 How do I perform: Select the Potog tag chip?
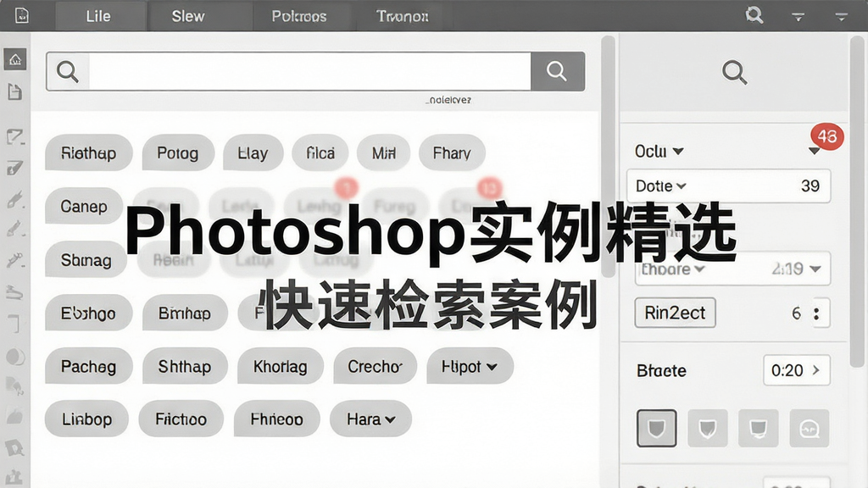[x=178, y=152]
